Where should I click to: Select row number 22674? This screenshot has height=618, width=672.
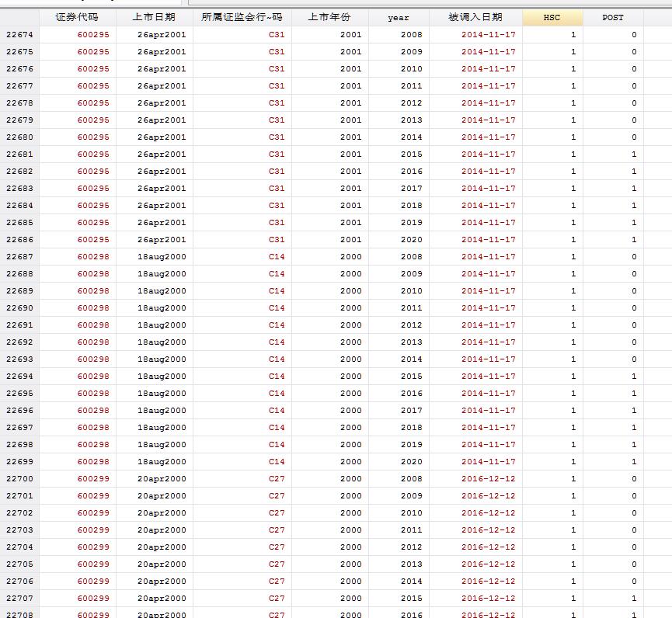(19, 35)
